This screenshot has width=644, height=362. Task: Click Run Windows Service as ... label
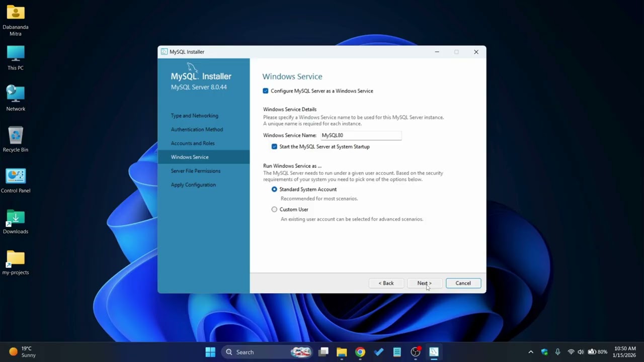pos(292,166)
